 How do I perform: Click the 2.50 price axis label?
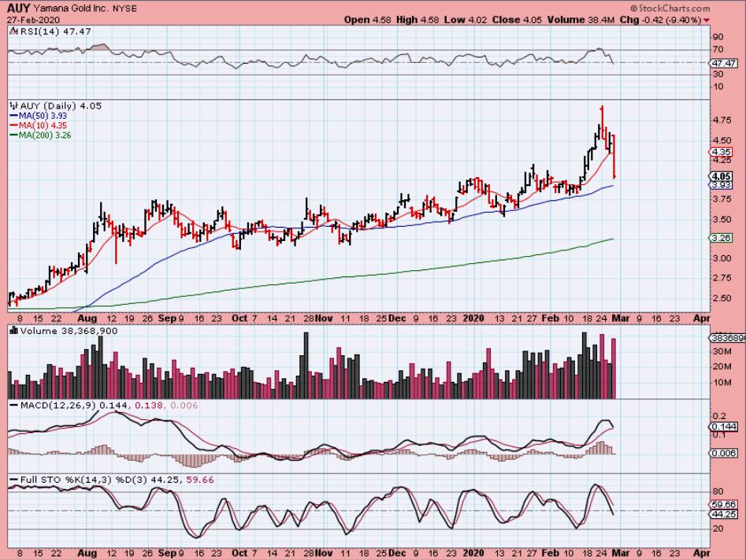point(722,299)
